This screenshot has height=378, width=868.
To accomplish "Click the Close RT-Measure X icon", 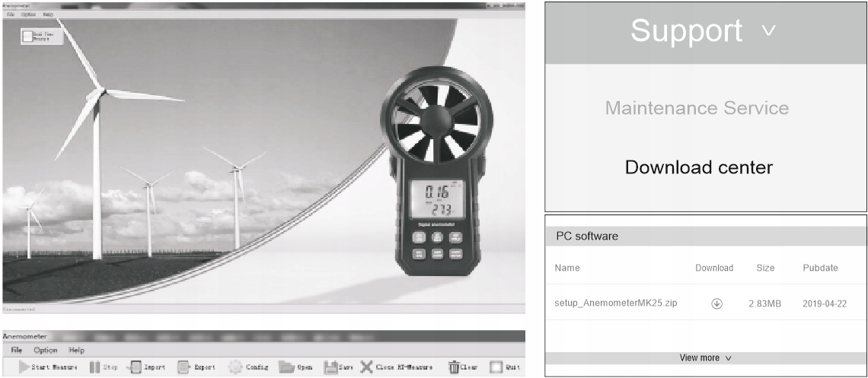I will (x=366, y=367).
